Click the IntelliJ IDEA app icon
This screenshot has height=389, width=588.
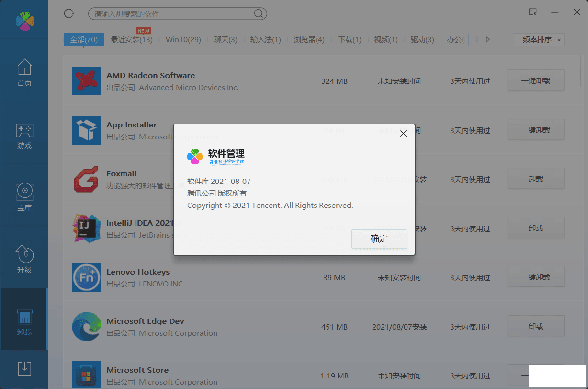click(x=87, y=229)
